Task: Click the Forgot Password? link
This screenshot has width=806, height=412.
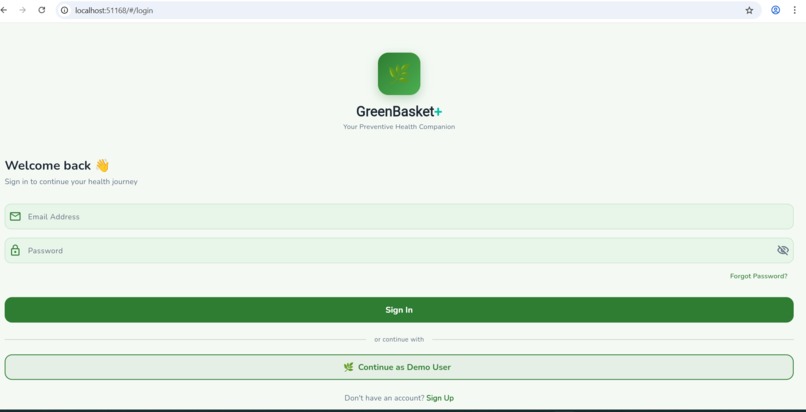Action: (758, 276)
